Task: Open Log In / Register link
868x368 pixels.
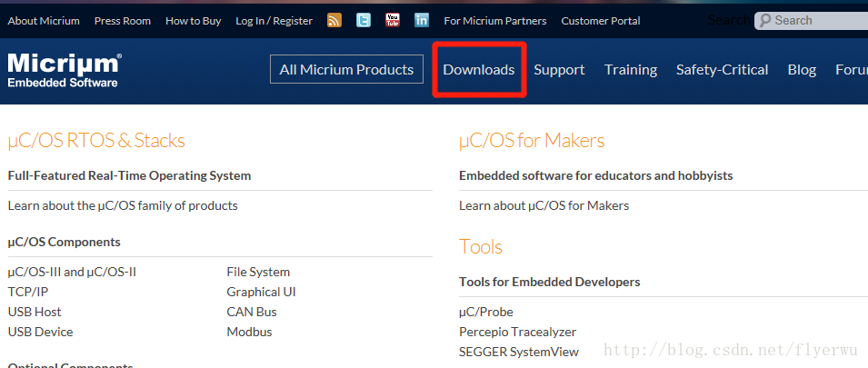Action: (x=274, y=21)
